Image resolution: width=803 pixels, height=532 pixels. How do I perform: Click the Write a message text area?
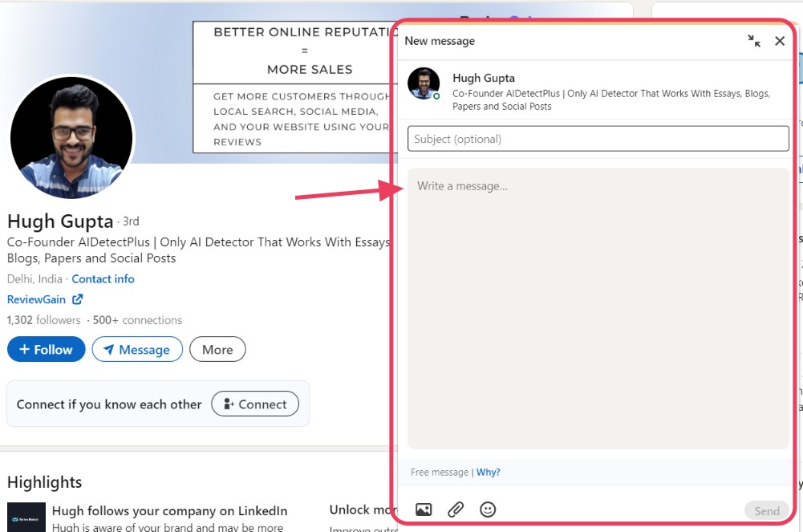click(598, 309)
